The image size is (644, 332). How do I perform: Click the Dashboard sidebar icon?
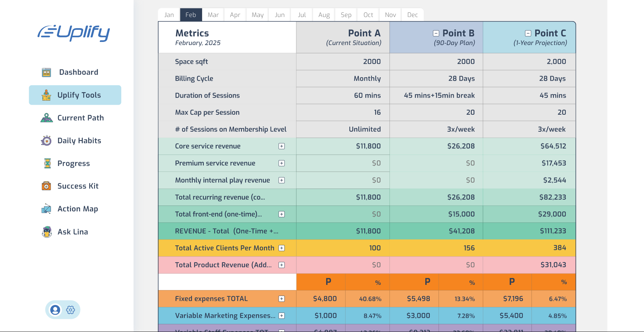[x=46, y=72]
